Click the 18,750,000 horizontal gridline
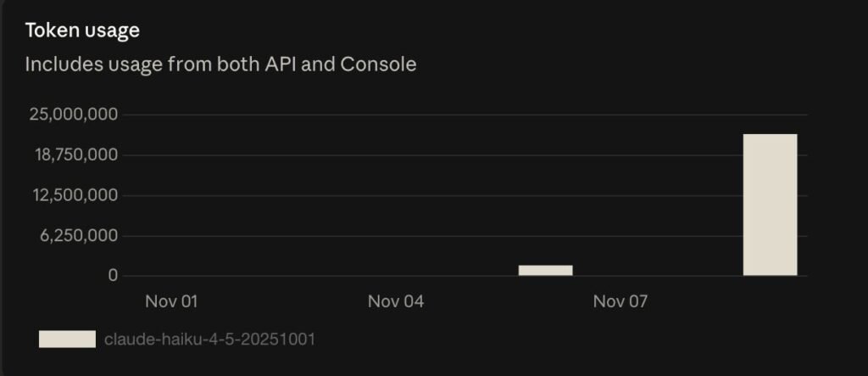Viewport: 868px width, 376px height. click(x=424, y=155)
